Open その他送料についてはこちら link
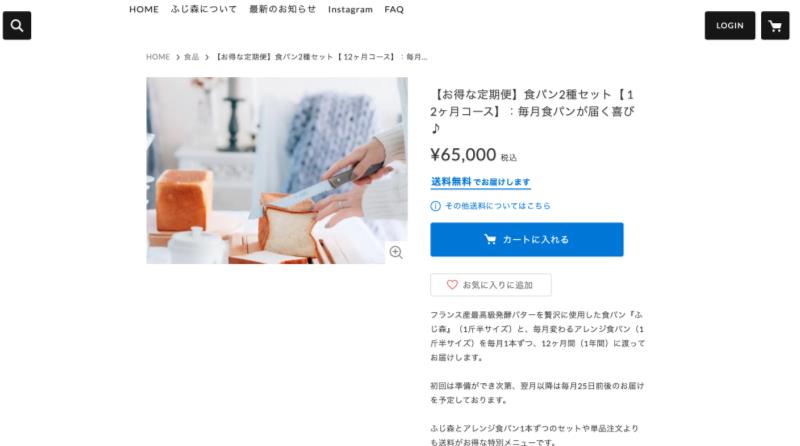 pyautogui.click(x=497, y=206)
